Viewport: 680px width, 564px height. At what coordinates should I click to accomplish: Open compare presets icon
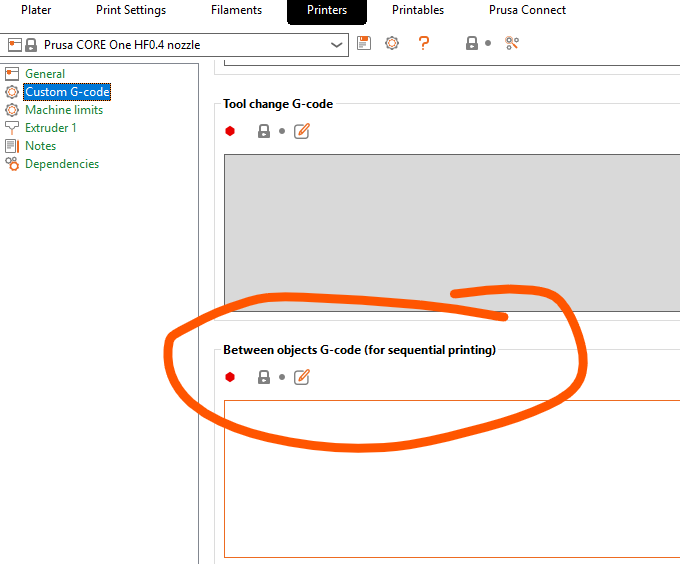[512, 43]
